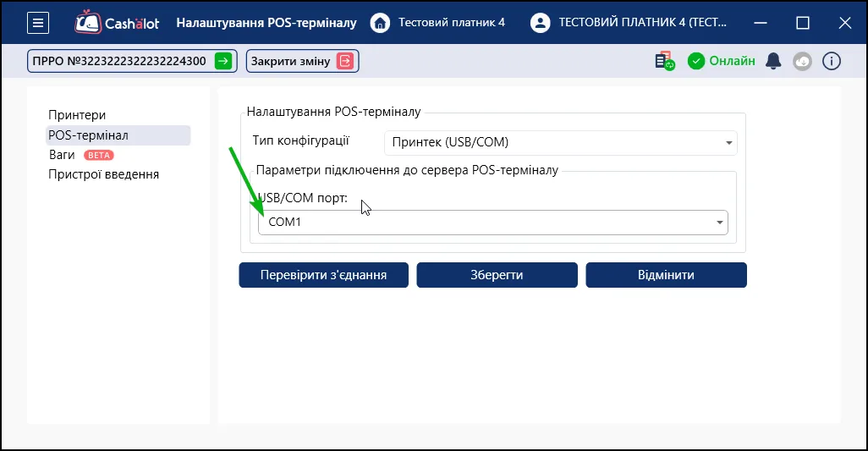Open the notifications bell
The height and width of the screenshot is (451, 868).
point(773,61)
